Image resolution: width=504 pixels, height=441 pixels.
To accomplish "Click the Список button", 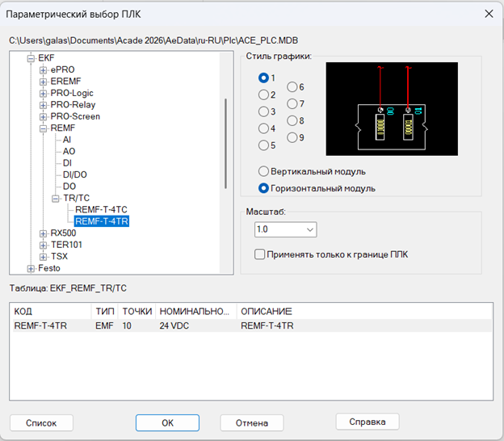I will coord(41,423).
